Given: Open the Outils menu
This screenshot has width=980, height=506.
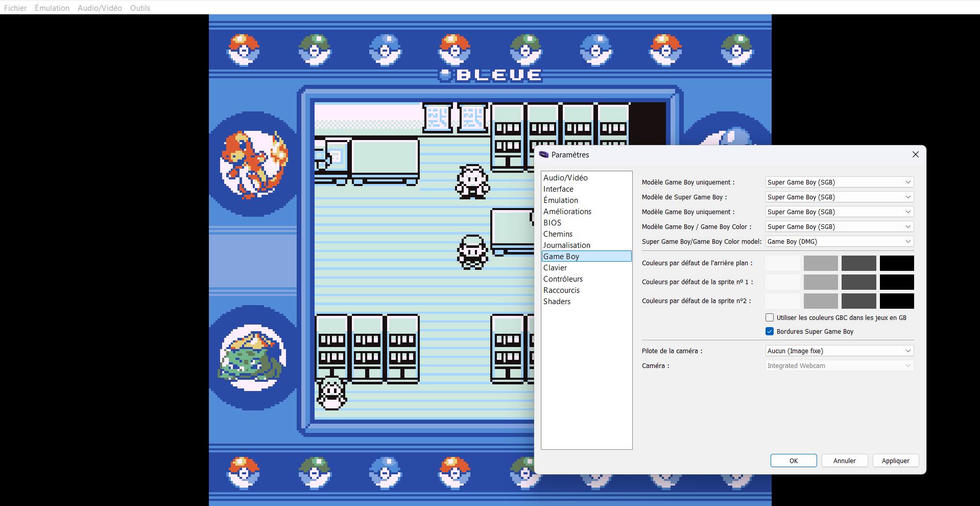Looking at the screenshot, I should coord(140,8).
